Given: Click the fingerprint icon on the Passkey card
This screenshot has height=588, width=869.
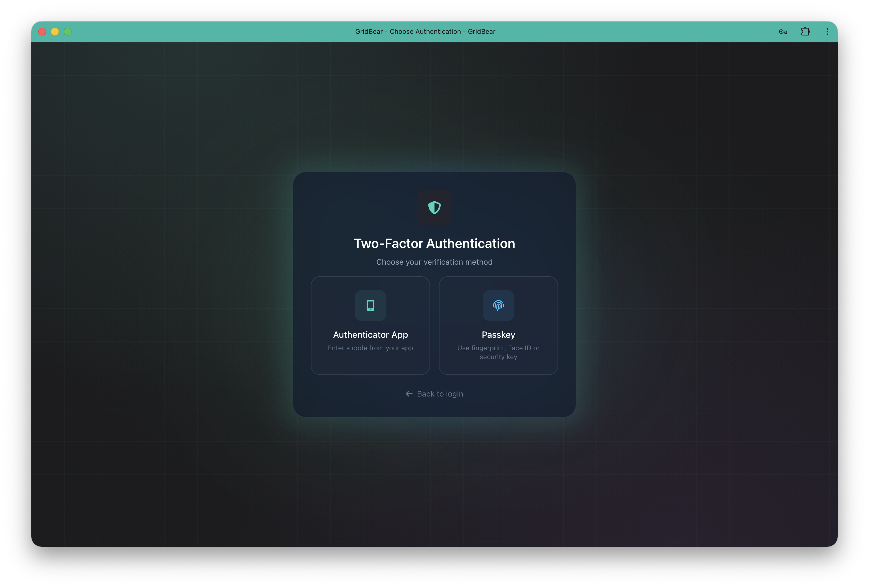Looking at the screenshot, I should click(498, 306).
